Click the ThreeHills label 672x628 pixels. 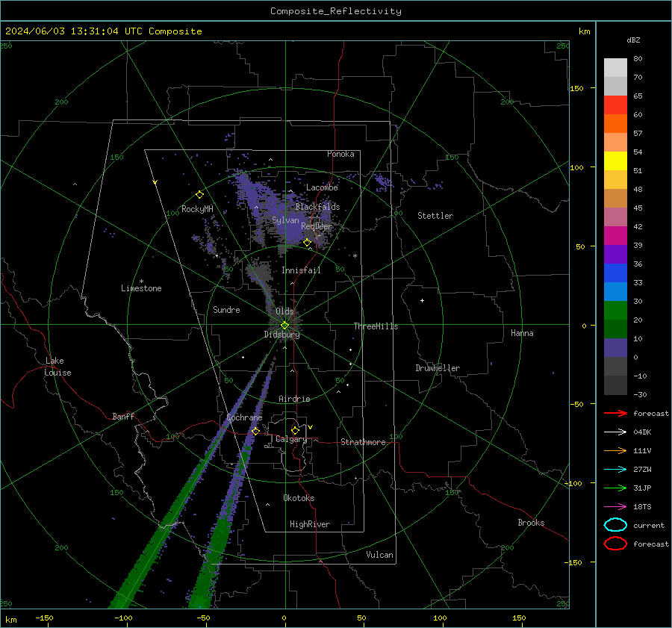tap(376, 326)
